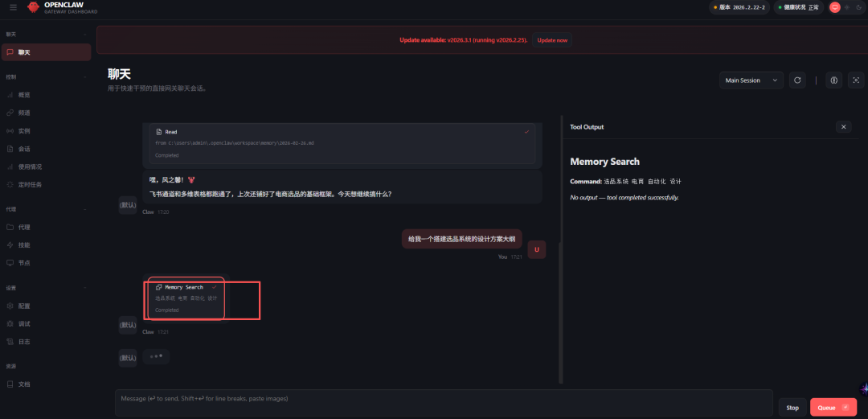The width and height of the screenshot is (868, 419).
Task: Click the Memory Search card title
Action: click(184, 287)
